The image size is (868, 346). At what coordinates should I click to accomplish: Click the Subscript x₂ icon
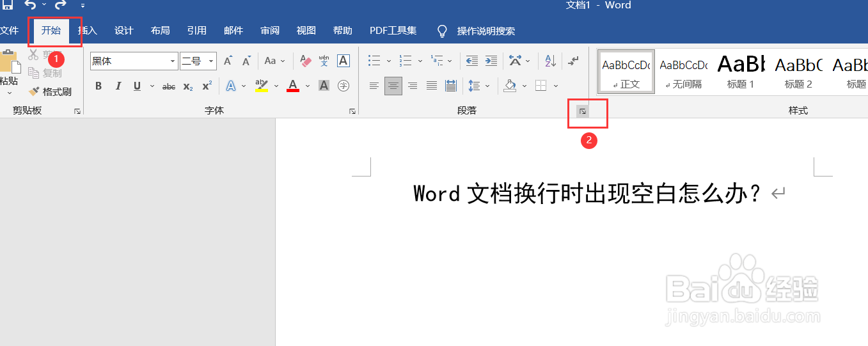(188, 86)
